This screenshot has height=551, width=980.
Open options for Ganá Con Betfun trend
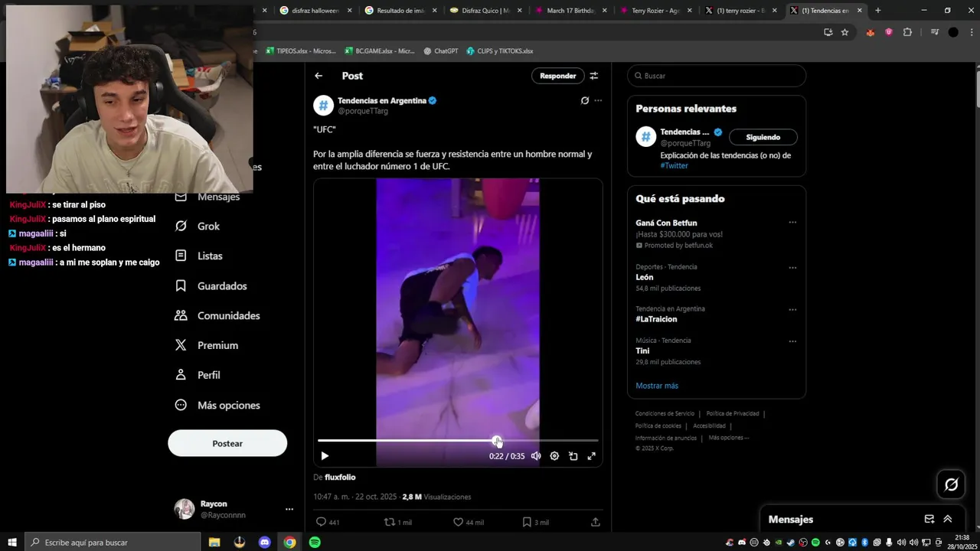(x=792, y=223)
